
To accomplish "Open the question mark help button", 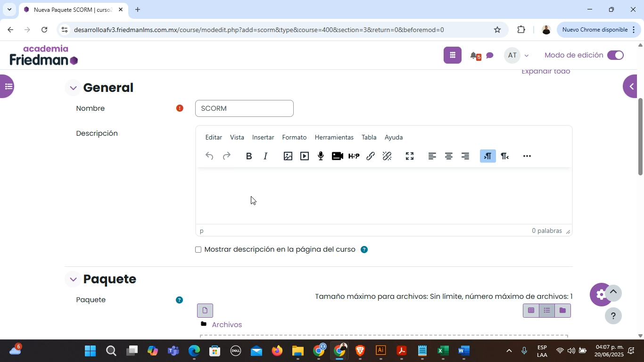I will [x=613, y=316].
